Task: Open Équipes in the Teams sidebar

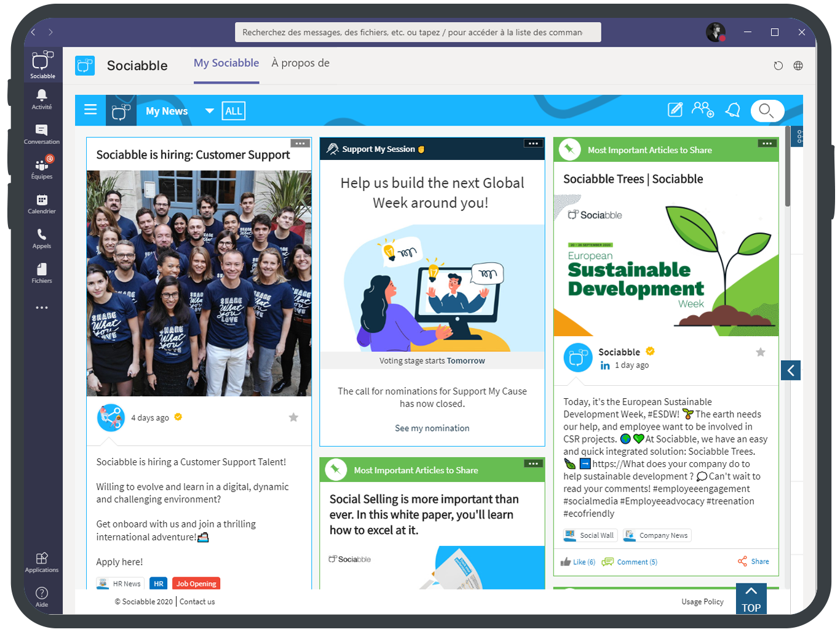Action: coord(42,168)
